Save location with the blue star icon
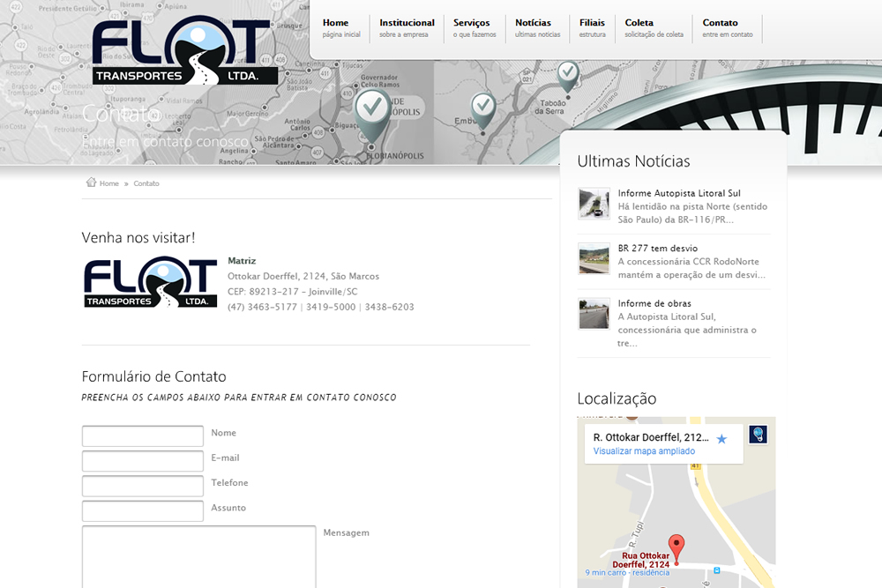 point(721,439)
